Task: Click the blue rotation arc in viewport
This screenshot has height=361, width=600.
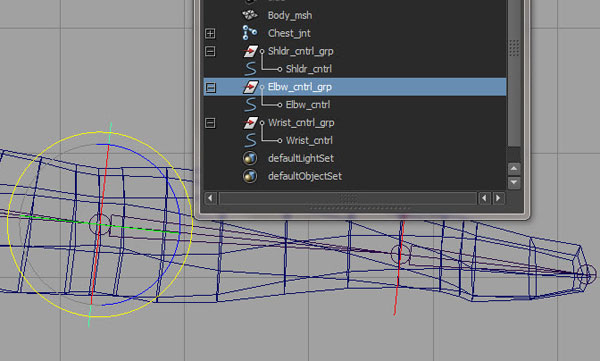Action: 180,224
